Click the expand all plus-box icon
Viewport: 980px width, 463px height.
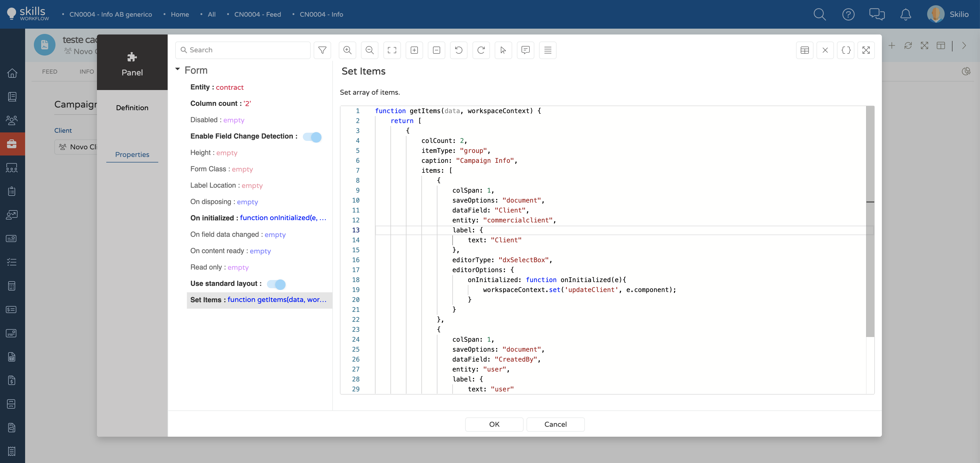[x=414, y=50]
